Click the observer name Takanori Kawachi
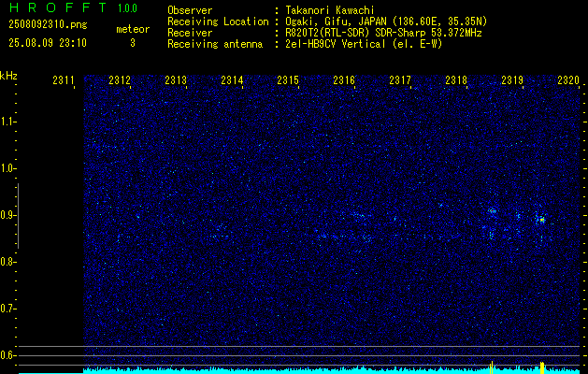The image size is (588, 374). [x=330, y=10]
